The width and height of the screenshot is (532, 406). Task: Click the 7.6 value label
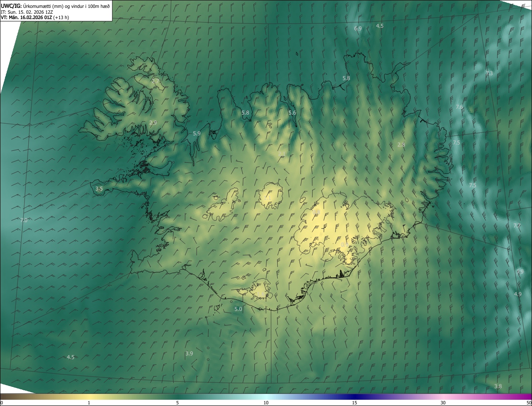coord(459,107)
